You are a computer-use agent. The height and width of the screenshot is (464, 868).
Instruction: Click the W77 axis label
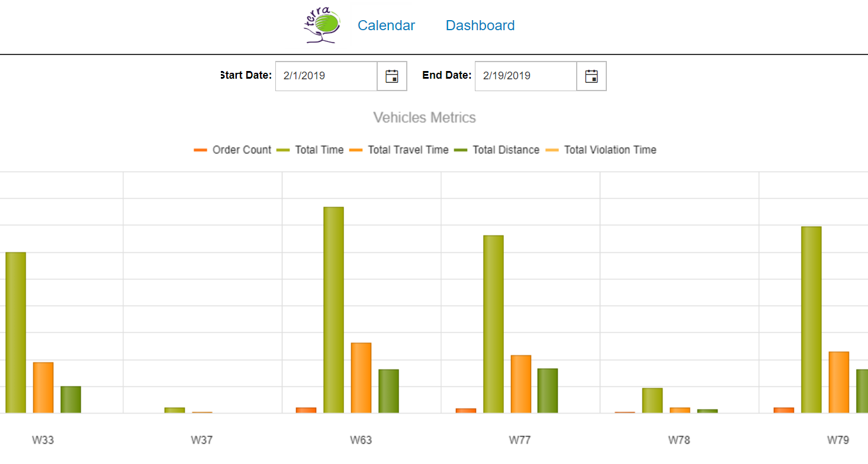pyautogui.click(x=520, y=440)
